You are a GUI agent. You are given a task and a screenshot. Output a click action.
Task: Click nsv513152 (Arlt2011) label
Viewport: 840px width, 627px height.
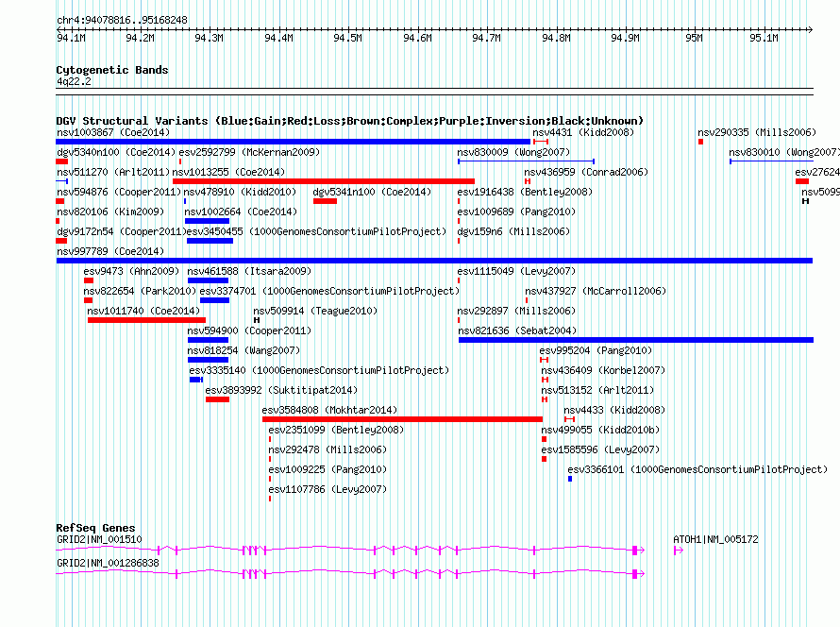tap(597, 390)
